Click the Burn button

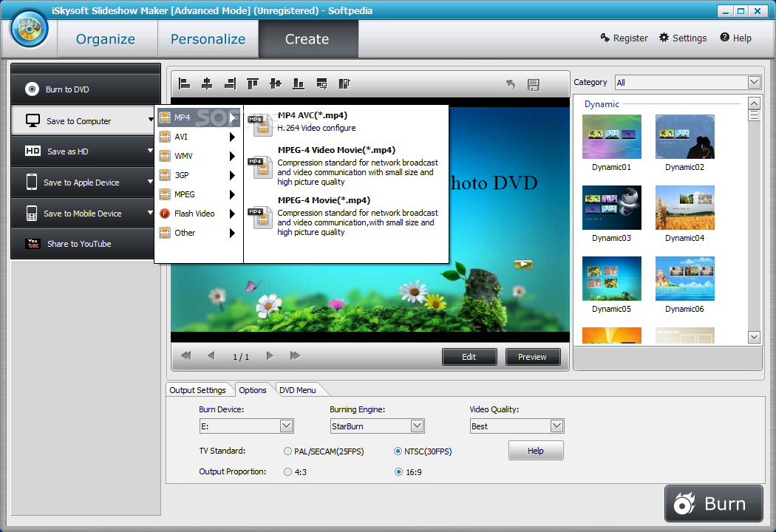point(713,504)
